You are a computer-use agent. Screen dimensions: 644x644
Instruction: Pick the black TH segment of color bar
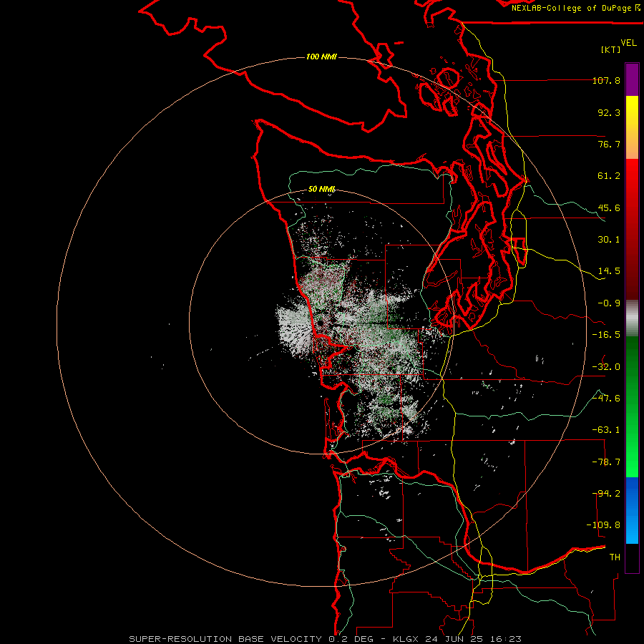point(632,557)
